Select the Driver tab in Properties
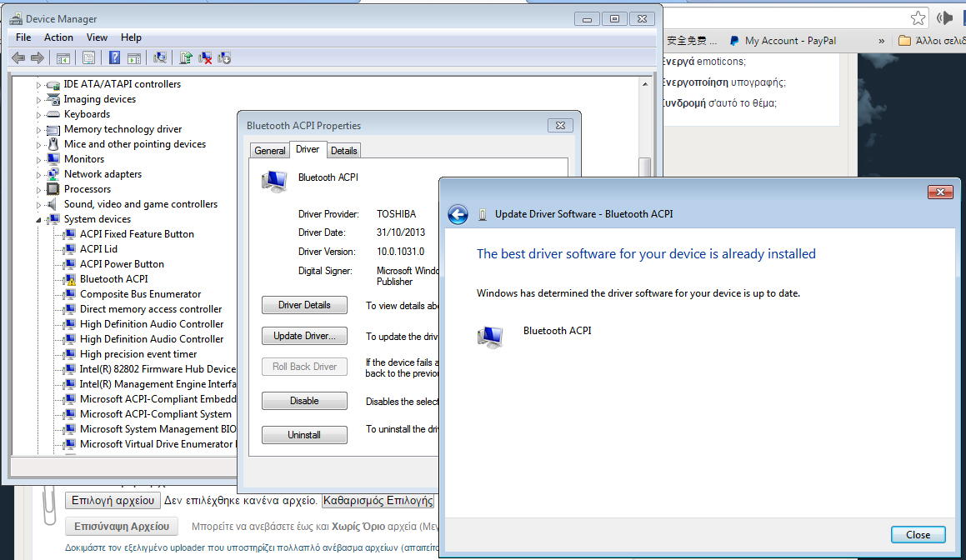The height and width of the screenshot is (560, 966). 308,150
